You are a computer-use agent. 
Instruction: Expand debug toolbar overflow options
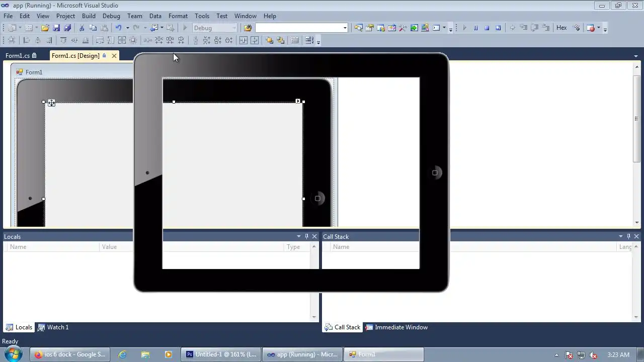[x=605, y=29]
